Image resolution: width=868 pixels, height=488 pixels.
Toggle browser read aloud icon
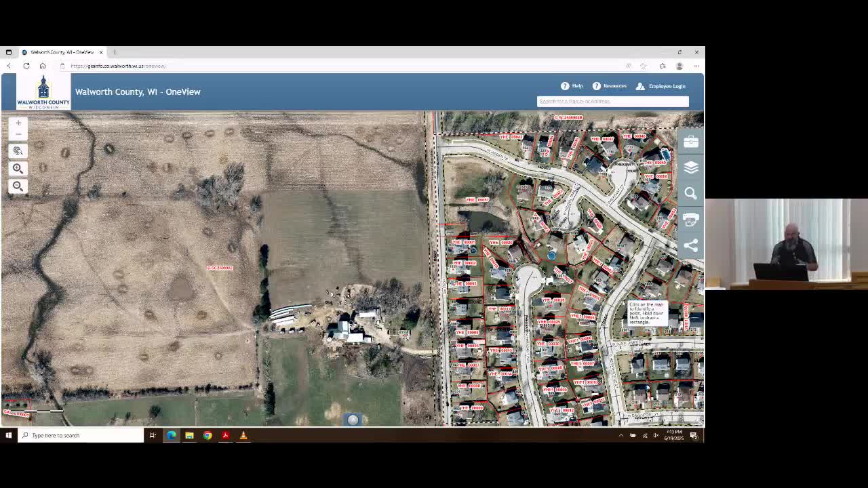click(628, 66)
